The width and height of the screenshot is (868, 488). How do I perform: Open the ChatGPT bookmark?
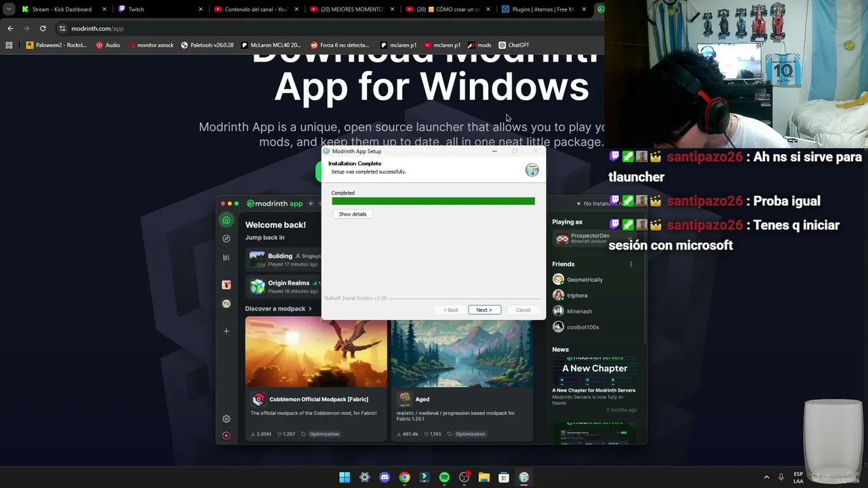click(x=514, y=45)
